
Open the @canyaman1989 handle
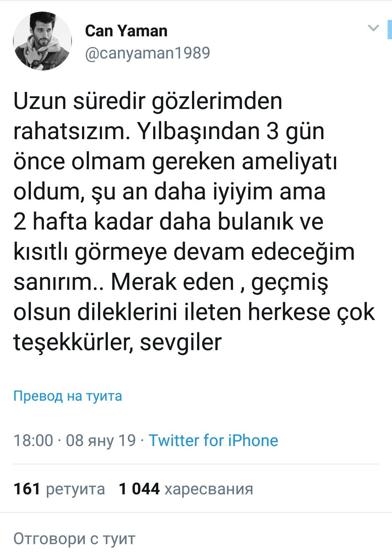pyautogui.click(x=147, y=53)
